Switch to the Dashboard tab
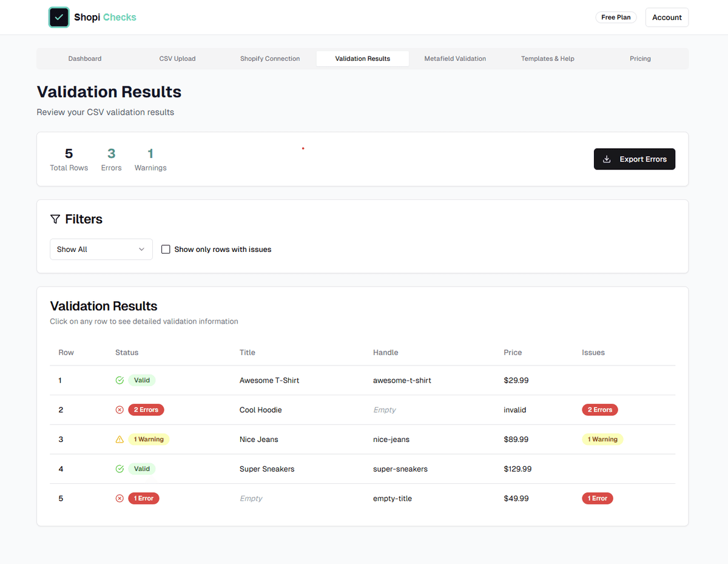 [84, 58]
